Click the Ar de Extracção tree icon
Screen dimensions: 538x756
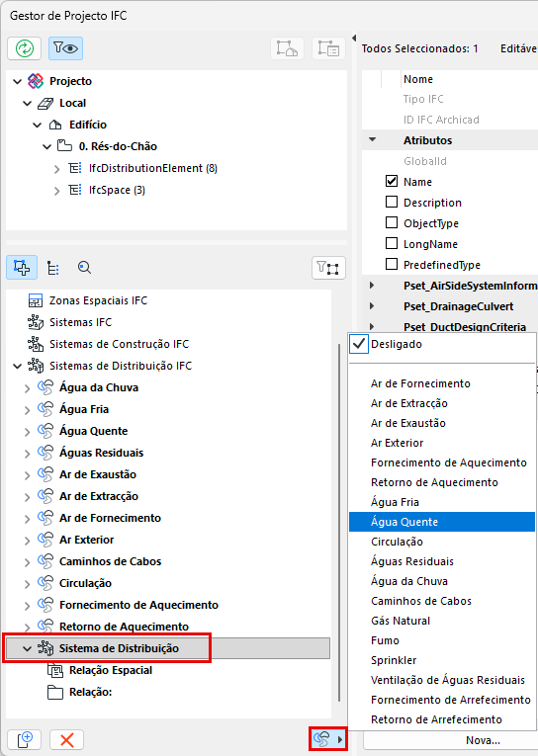(x=45, y=496)
